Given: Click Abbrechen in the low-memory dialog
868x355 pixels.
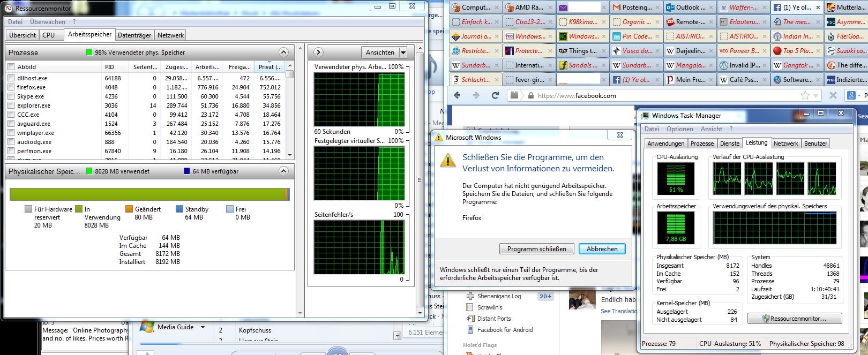Looking at the screenshot, I should point(602,249).
